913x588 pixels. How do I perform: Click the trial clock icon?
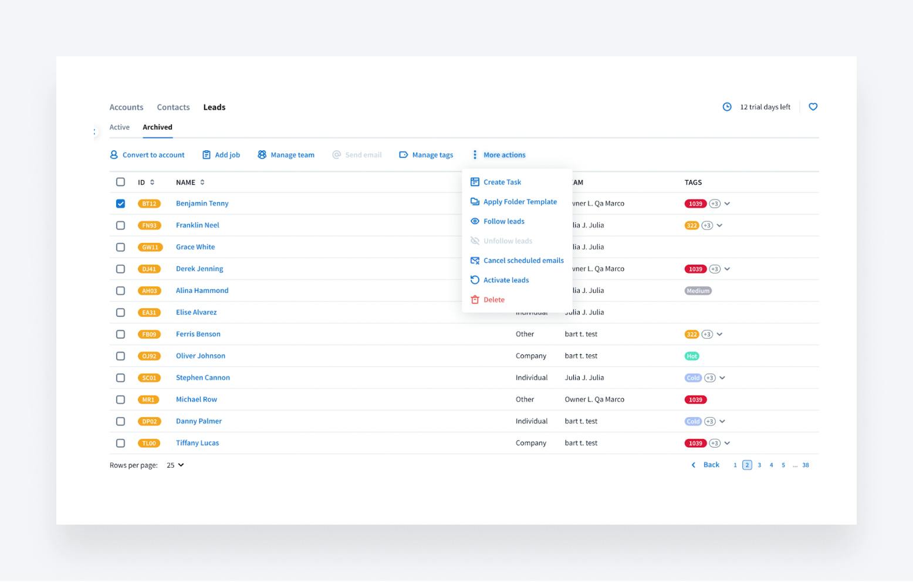point(727,107)
